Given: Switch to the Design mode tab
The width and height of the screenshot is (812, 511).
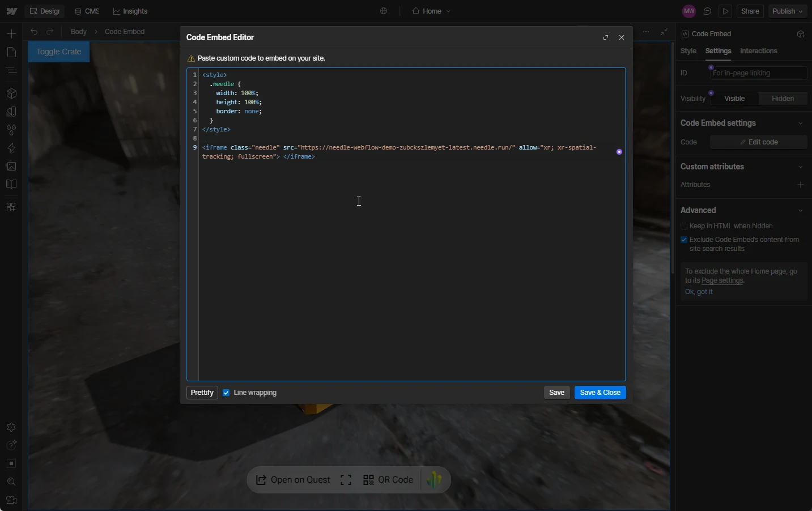Looking at the screenshot, I should pyautogui.click(x=45, y=11).
